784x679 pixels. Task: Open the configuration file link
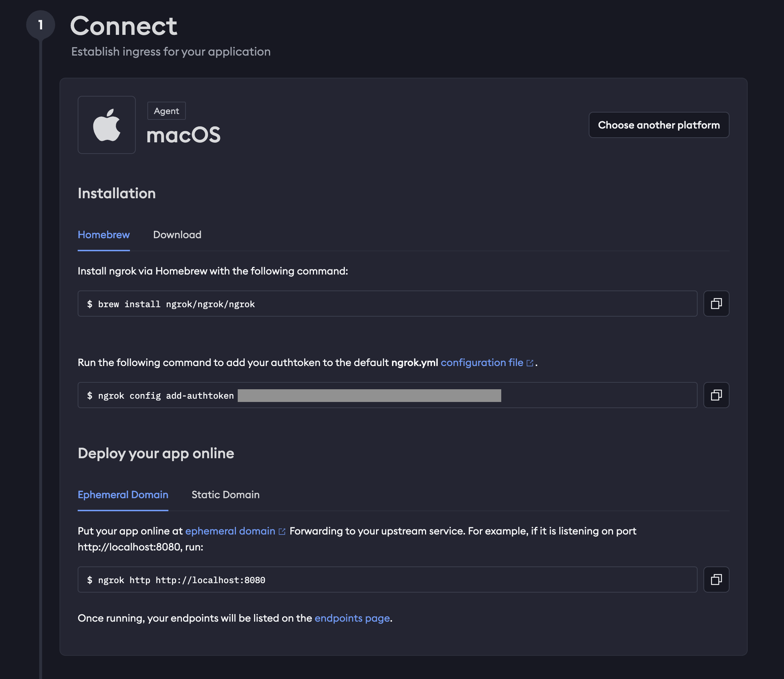481,363
